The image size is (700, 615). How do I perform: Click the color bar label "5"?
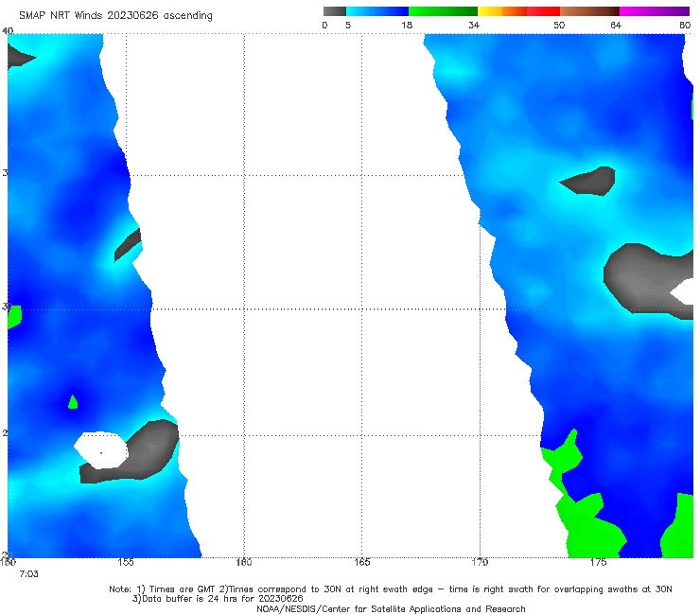coord(348,26)
